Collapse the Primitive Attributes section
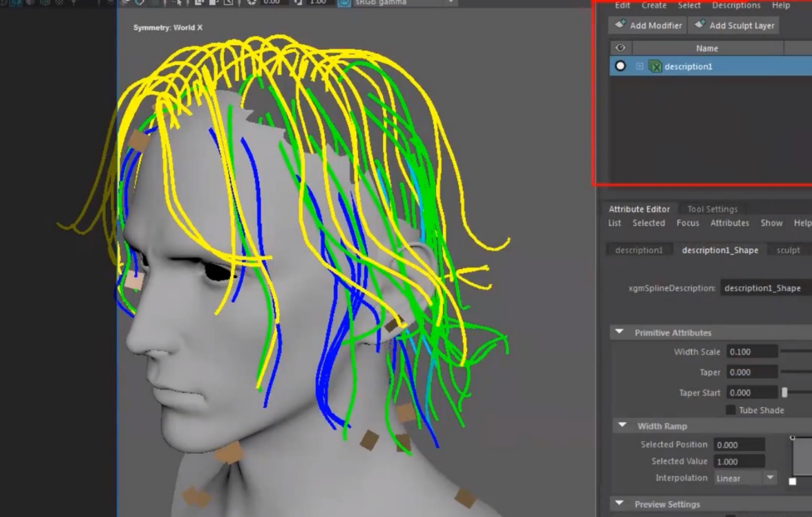 [x=619, y=332]
